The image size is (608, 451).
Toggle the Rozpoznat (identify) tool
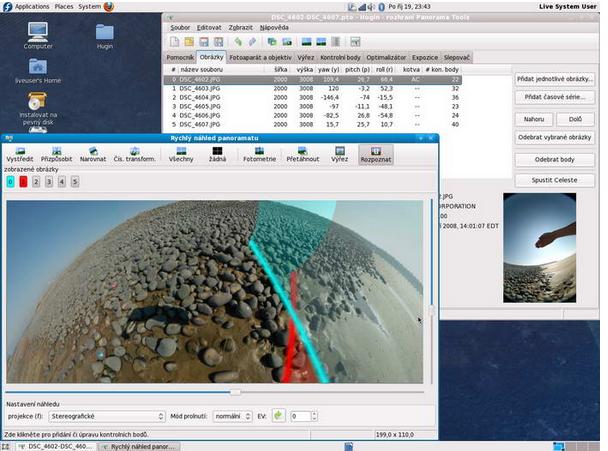pos(376,155)
